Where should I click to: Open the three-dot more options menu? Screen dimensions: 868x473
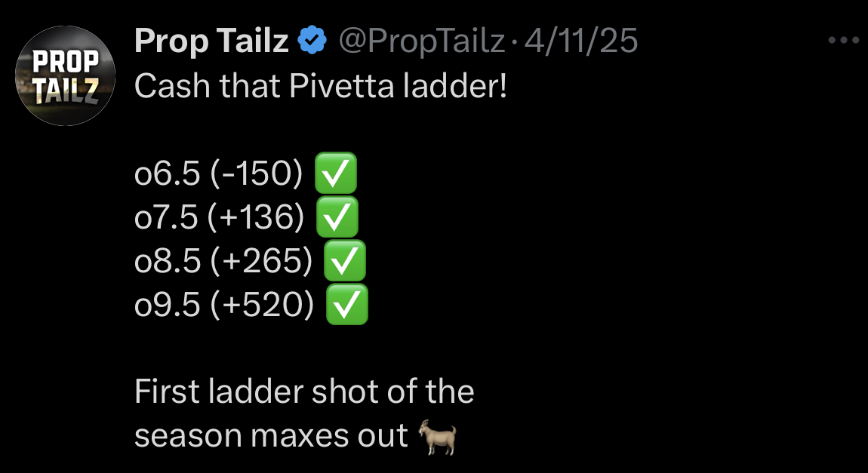tap(844, 41)
